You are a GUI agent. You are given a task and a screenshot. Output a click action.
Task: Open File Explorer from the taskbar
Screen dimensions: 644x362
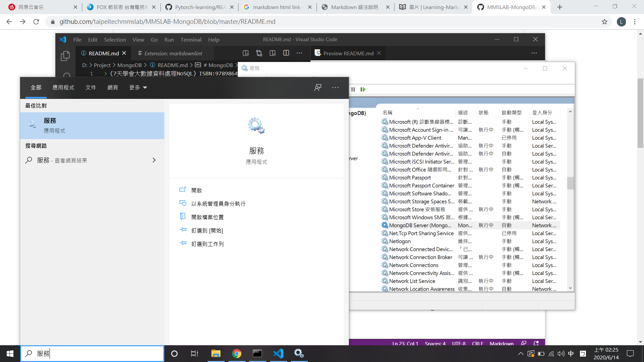click(216, 354)
